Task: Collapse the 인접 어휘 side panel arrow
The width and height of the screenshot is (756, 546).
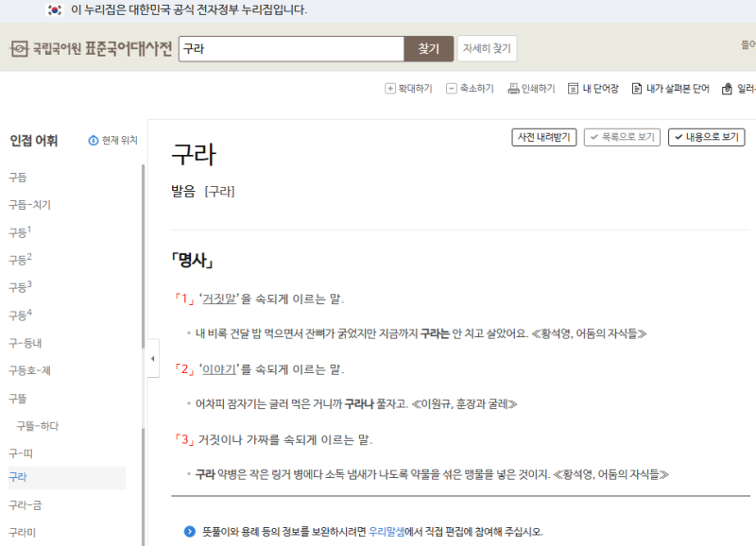Action: (153, 359)
